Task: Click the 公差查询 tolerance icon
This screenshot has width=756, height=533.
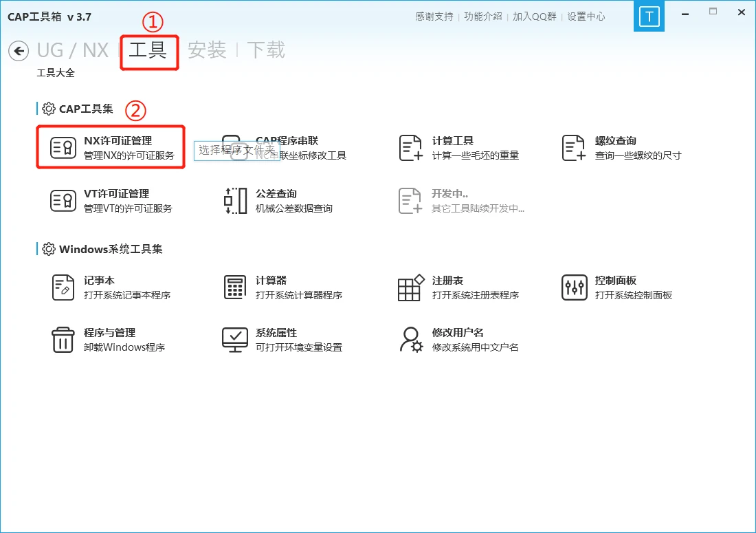Action: click(235, 201)
